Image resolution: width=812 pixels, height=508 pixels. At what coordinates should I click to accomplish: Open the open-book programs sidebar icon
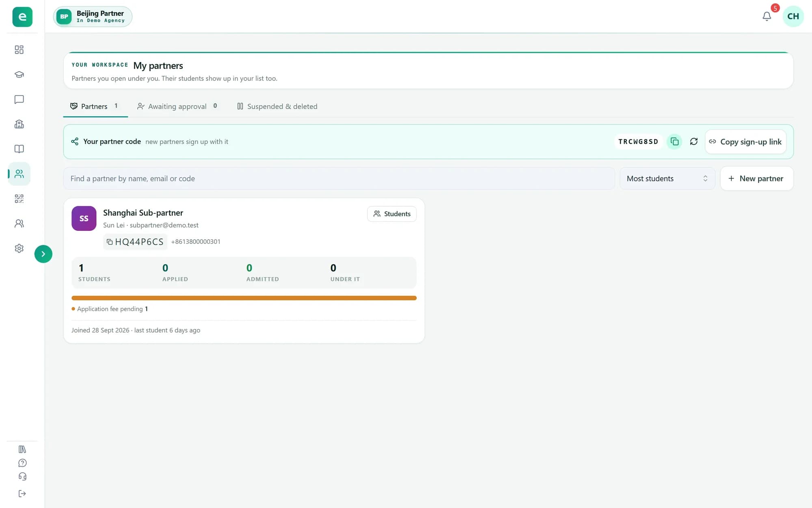click(x=19, y=149)
